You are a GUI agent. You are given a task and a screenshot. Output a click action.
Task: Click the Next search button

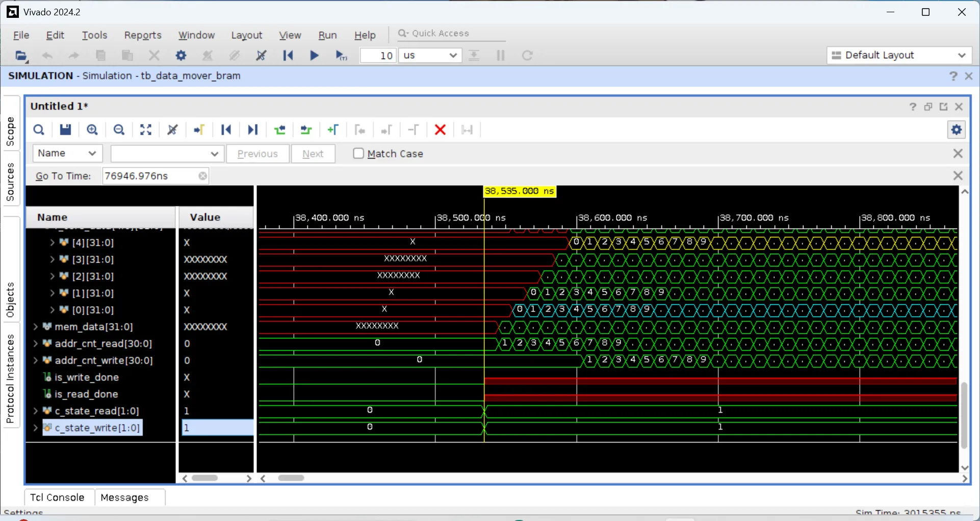coord(313,154)
